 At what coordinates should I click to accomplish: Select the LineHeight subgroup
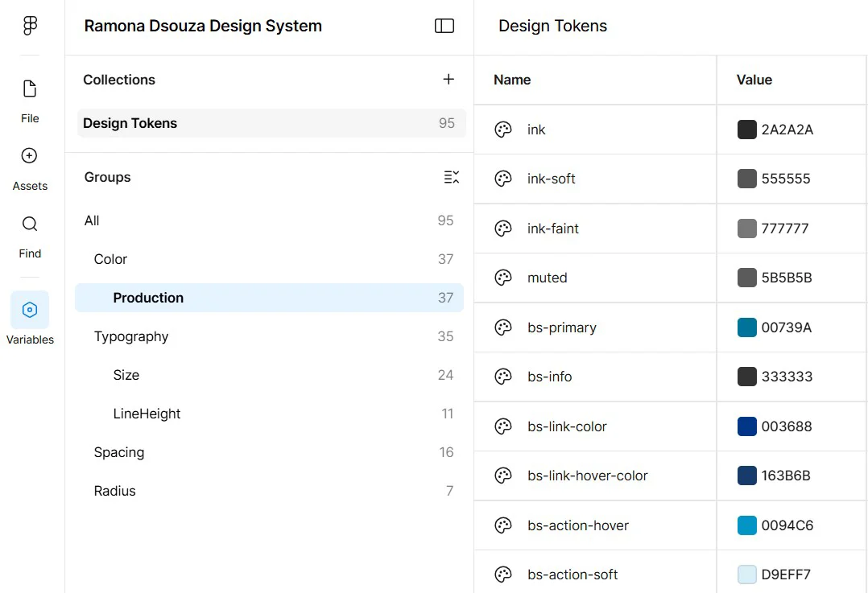point(269,414)
